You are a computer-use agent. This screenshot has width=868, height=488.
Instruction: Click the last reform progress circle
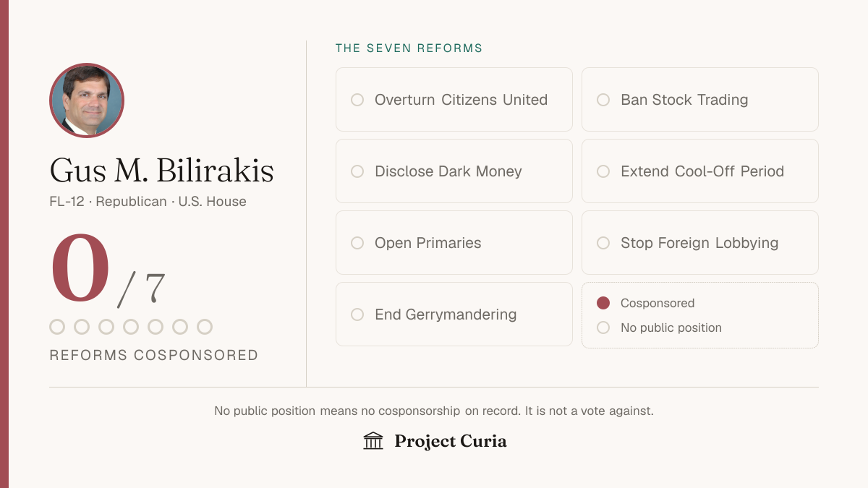click(205, 327)
